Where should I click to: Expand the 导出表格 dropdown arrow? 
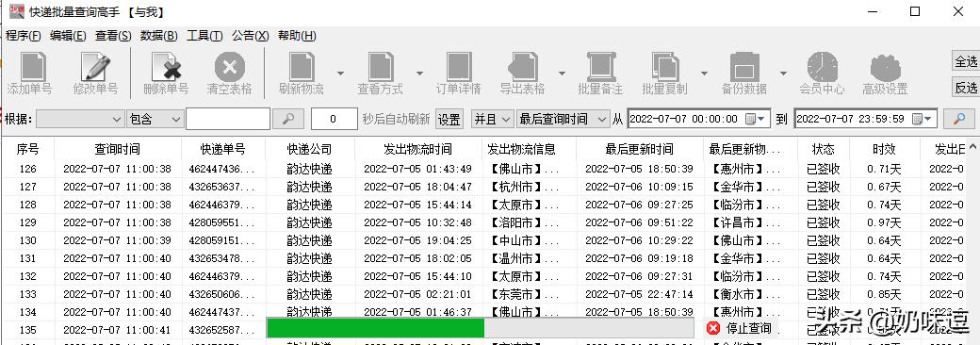[x=562, y=74]
